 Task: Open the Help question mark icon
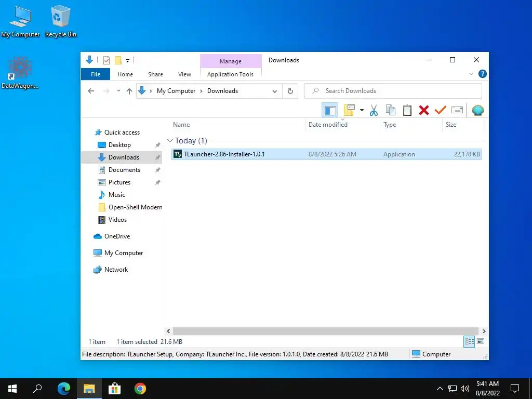tap(482, 74)
